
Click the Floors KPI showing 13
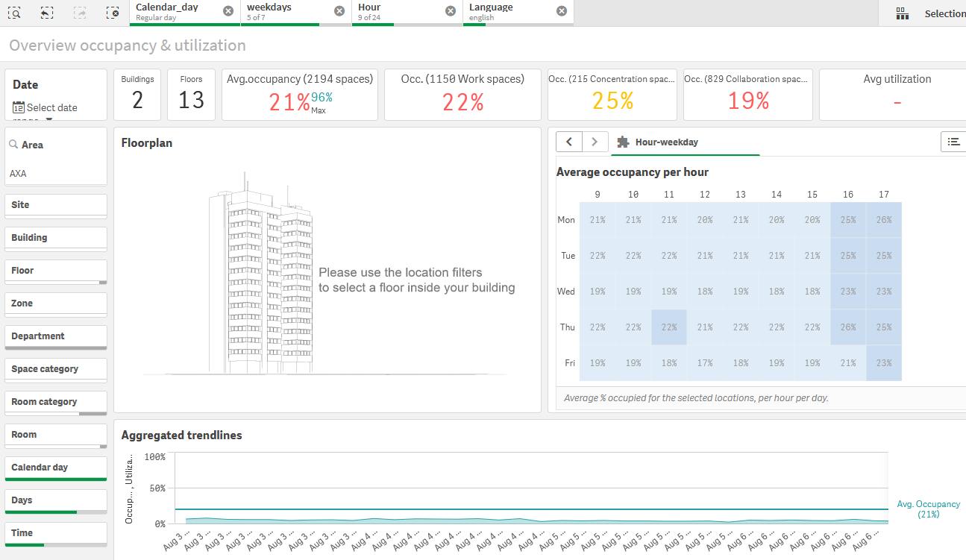(x=191, y=95)
